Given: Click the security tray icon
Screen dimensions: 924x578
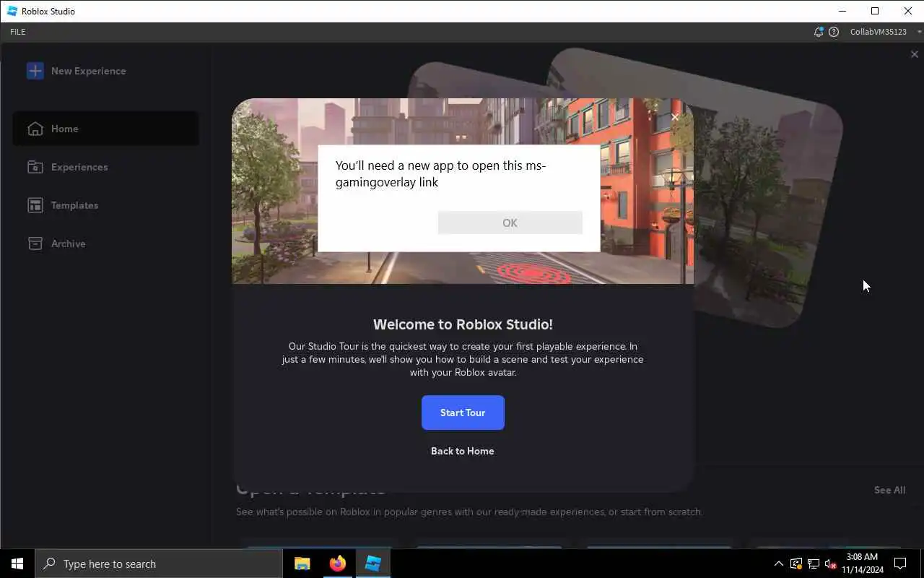Looking at the screenshot, I should coord(796,564).
